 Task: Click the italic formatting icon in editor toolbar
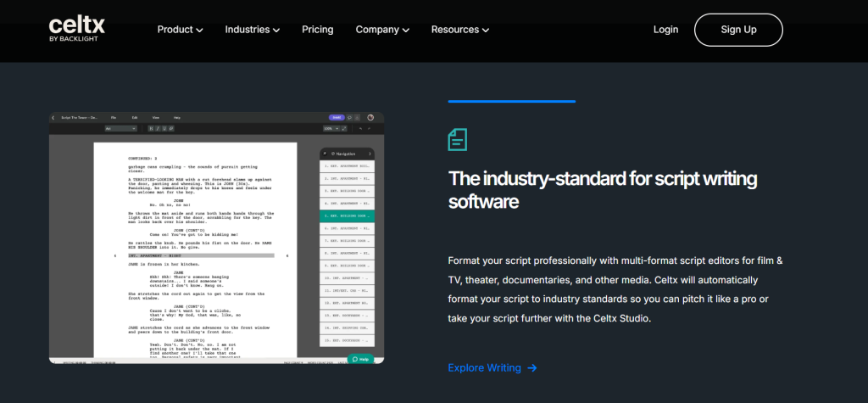[x=156, y=128]
